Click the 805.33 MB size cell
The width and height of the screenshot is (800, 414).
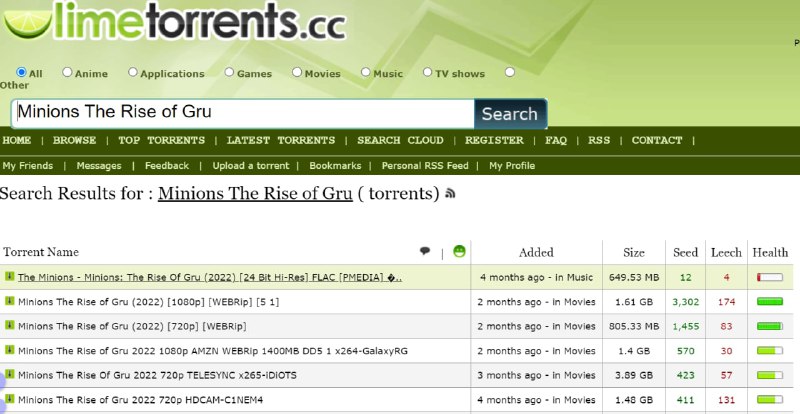click(x=634, y=326)
